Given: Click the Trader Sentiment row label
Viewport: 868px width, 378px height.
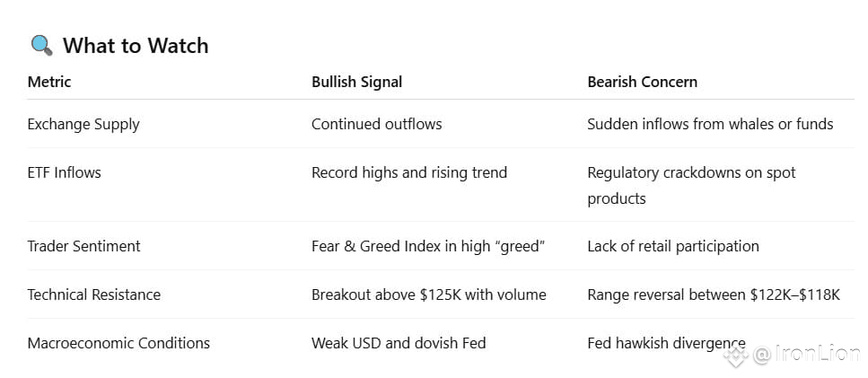Looking at the screenshot, I should [84, 246].
